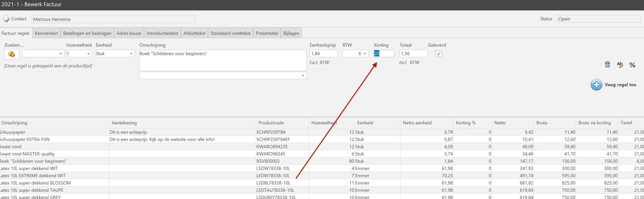This screenshot has width=644, height=199.
Task: Click the Eenheidsprijs field showing 1,84
Action: (x=323, y=53)
